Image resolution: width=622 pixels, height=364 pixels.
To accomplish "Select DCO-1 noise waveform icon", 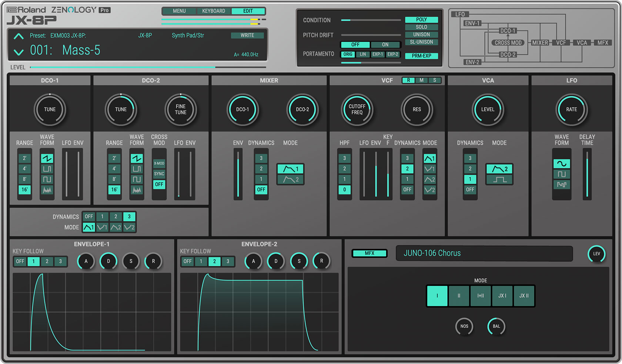I will [47, 190].
